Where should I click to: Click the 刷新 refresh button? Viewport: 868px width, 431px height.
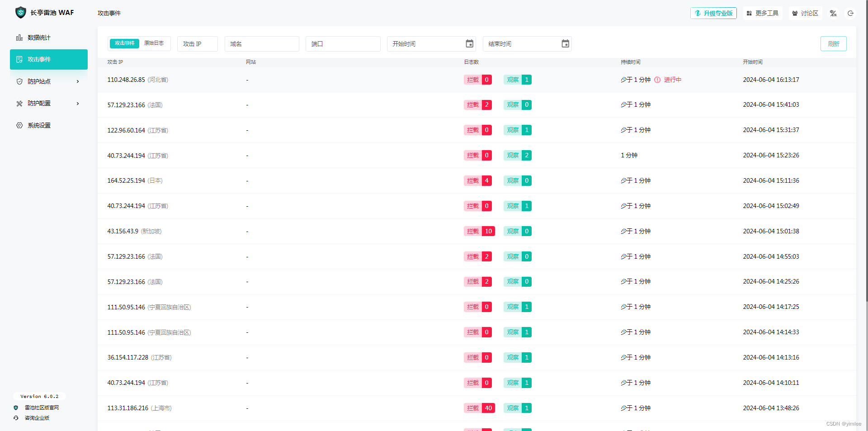pyautogui.click(x=834, y=44)
